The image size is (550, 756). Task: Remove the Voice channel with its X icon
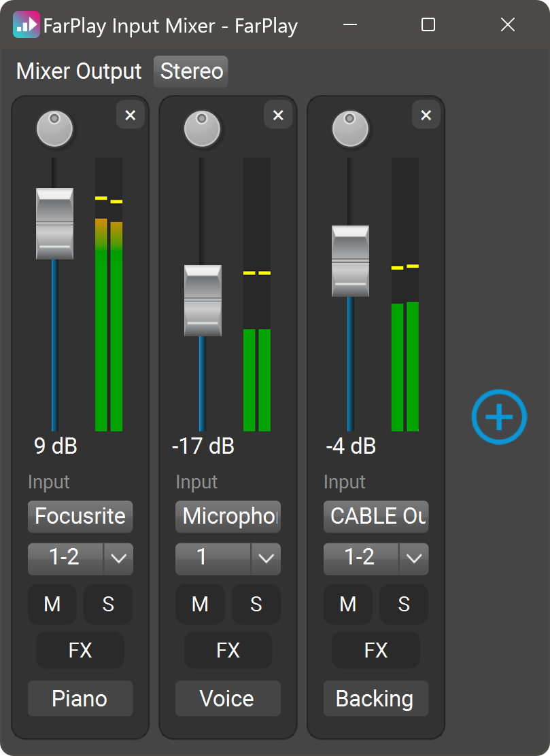tap(278, 115)
